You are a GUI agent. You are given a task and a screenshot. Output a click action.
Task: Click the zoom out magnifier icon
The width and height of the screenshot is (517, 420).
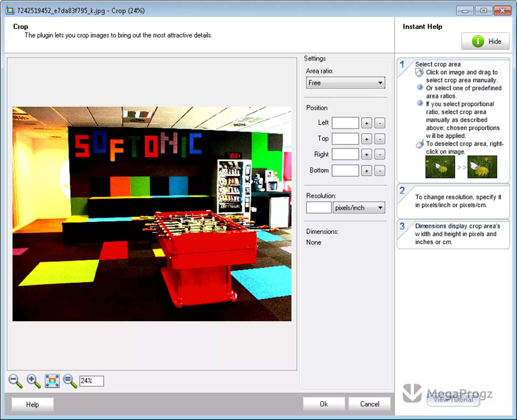(15, 381)
